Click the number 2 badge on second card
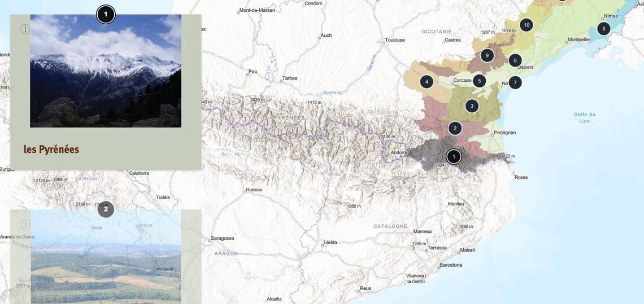This screenshot has width=644, height=304. tap(106, 209)
